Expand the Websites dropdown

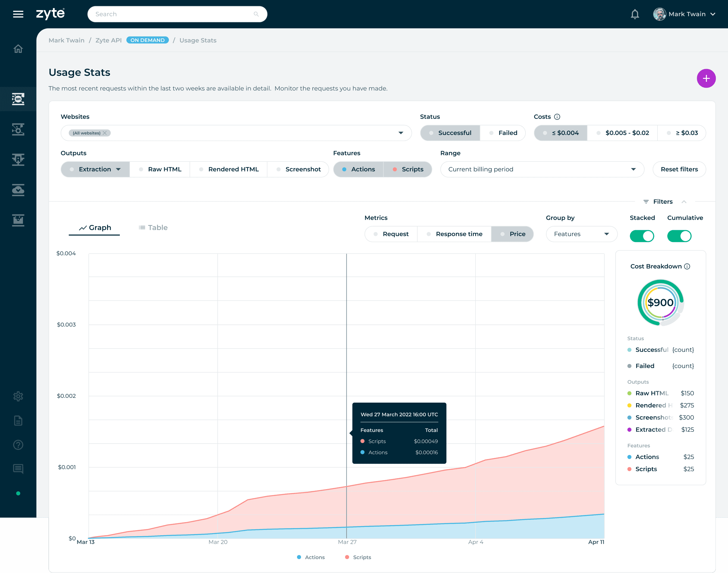(401, 133)
